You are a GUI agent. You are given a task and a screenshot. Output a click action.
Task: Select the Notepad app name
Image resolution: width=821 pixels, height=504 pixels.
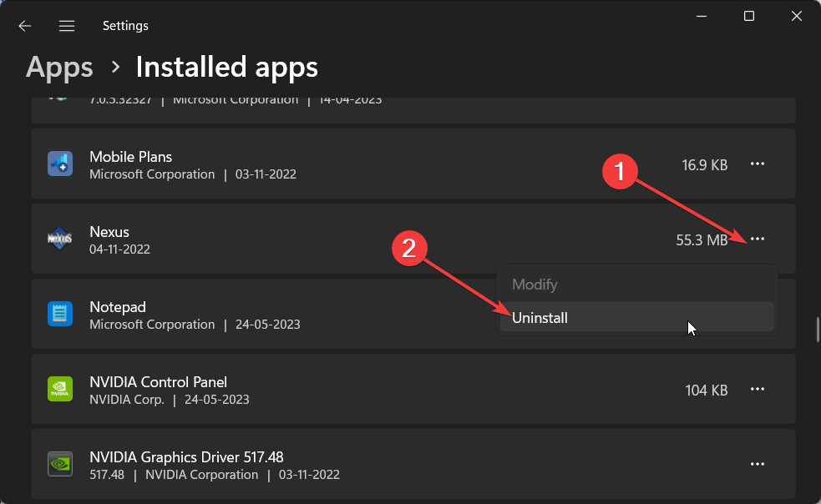pyautogui.click(x=117, y=307)
